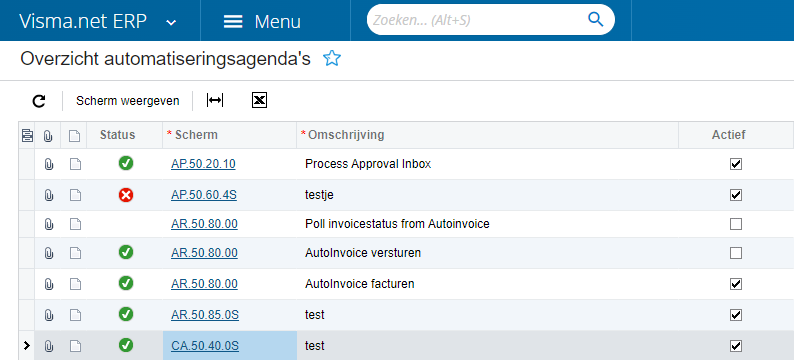Sort the grid by Status column header
The image size is (794, 360).
click(117, 135)
